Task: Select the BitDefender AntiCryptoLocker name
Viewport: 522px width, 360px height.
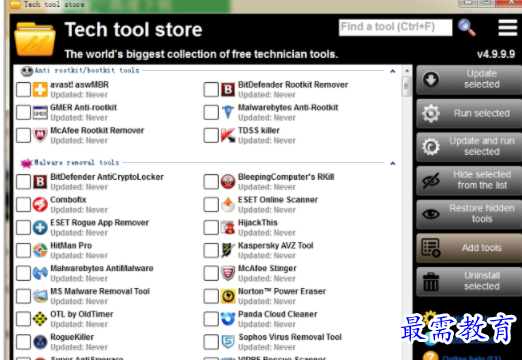Action: coord(107,177)
